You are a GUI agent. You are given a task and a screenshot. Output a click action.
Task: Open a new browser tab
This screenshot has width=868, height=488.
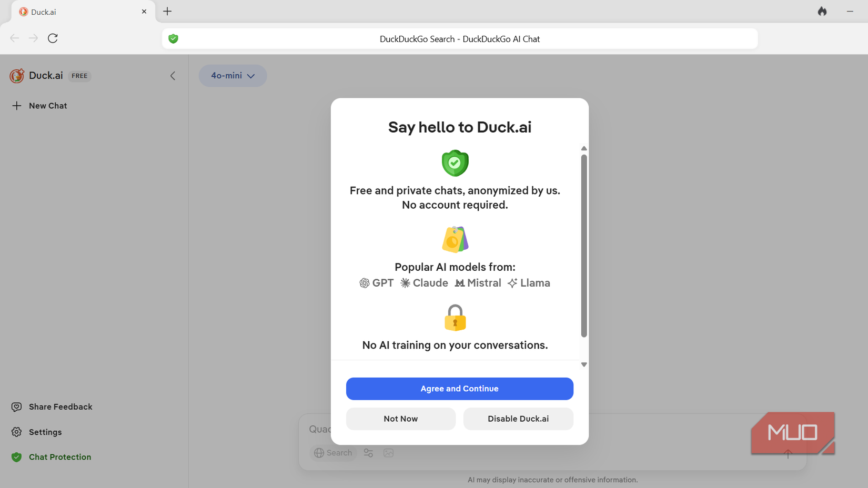pyautogui.click(x=167, y=12)
